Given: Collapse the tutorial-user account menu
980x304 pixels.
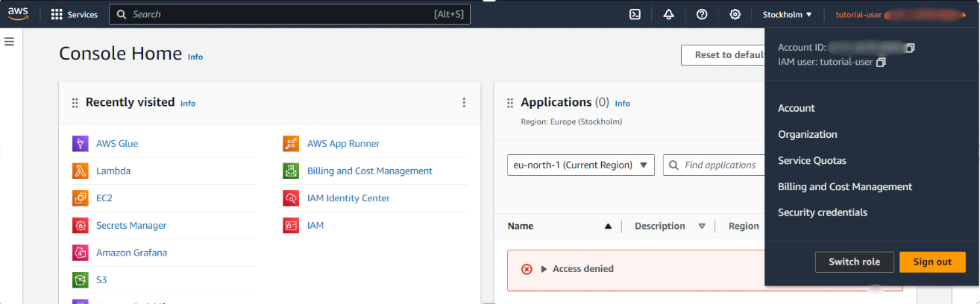Looking at the screenshot, I should point(900,14).
